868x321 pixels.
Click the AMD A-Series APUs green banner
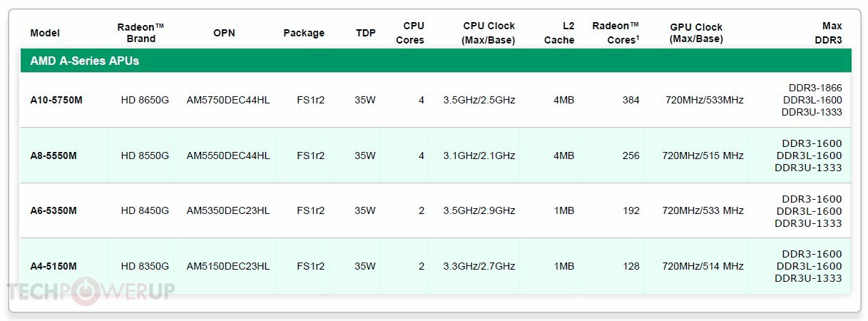pos(84,61)
